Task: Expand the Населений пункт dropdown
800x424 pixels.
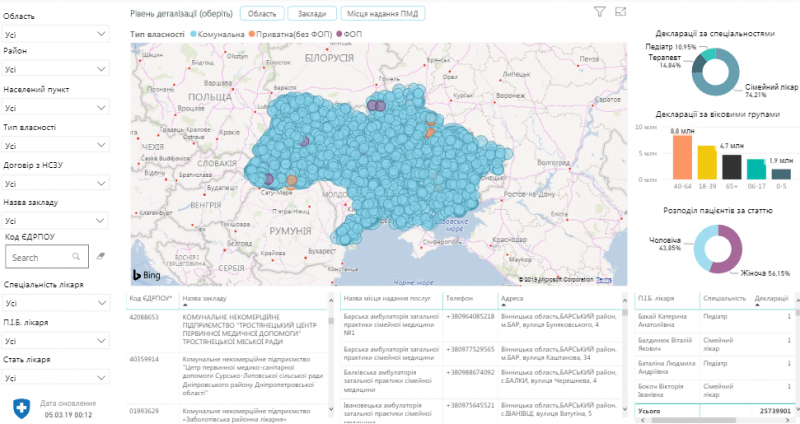Action: click(x=56, y=108)
